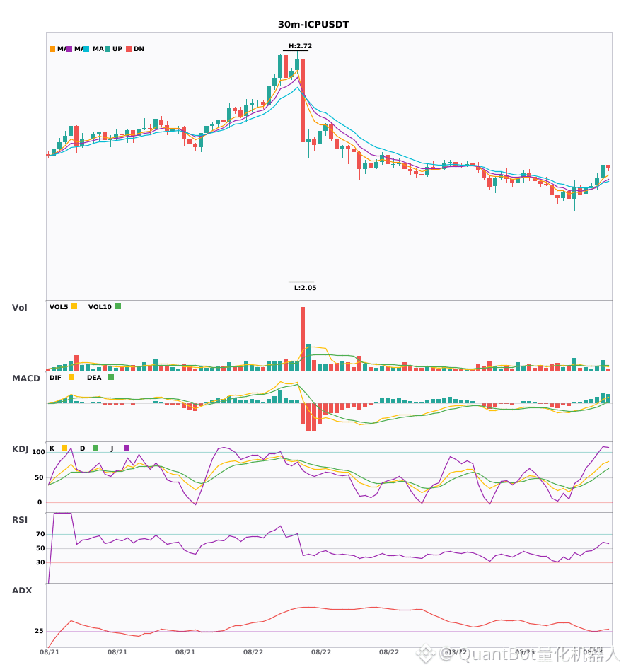Viewport: 626px width, 672px height.
Task: Click the VOL5 legend label
Action: tap(59, 307)
